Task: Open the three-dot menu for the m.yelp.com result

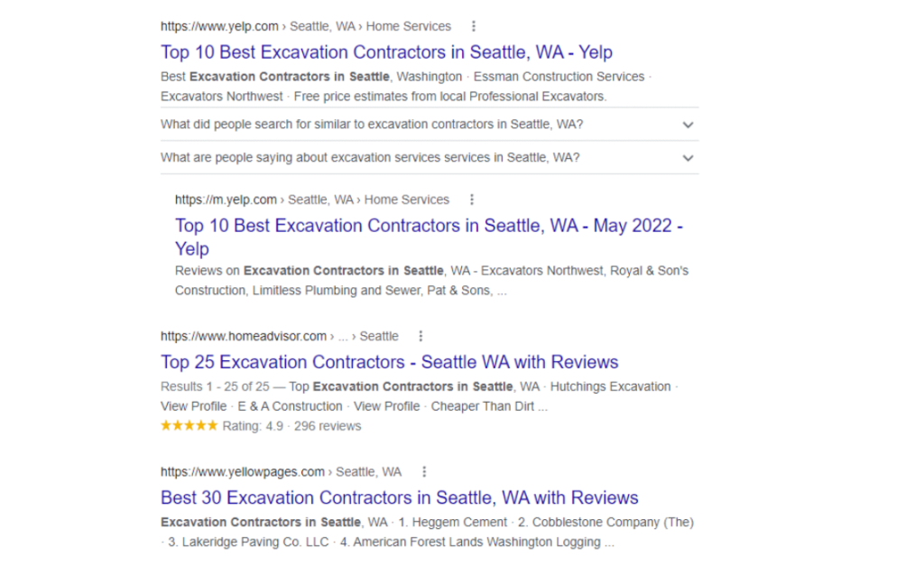Action: pos(471,200)
